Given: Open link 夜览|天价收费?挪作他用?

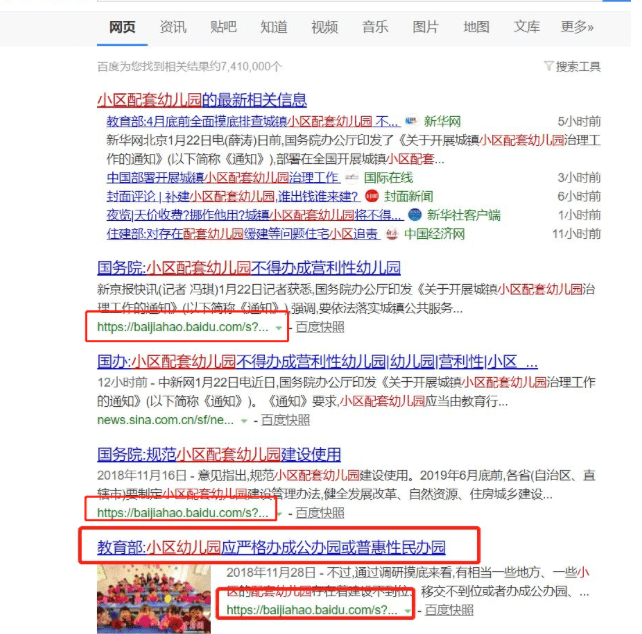Looking at the screenshot, I should point(255,215).
